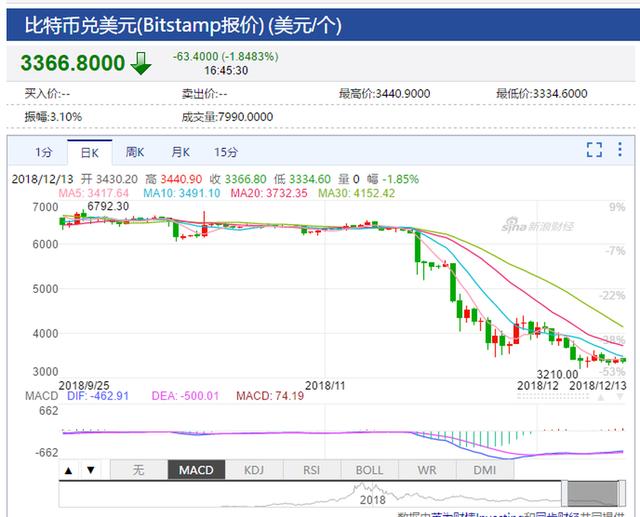Viewport: 640px width, 517px height.
Task: Click the time stamp 16:45:30
Action: point(226,71)
